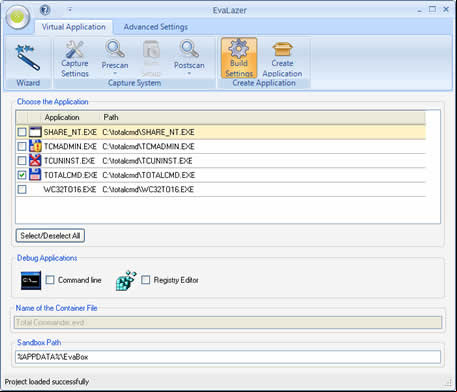Click the Create Application box icon
Viewport: 457px width, 392px height.
pos(282,49)
